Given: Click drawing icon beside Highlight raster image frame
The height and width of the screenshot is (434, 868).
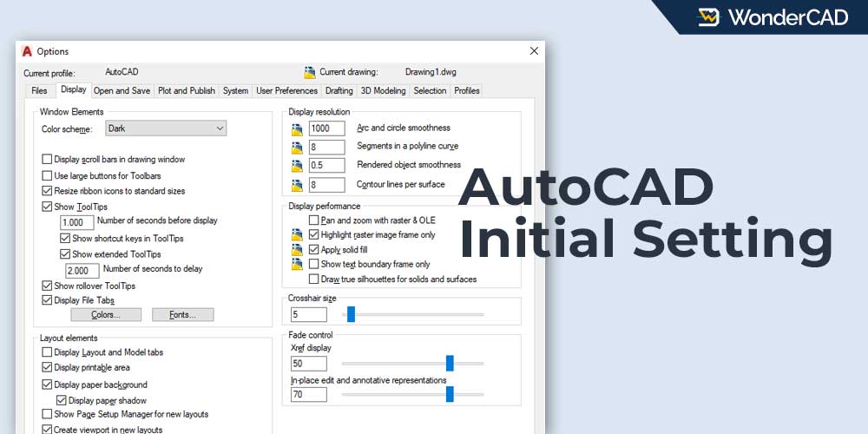Looking at the screenshot, I should click(x=297, y=235).
